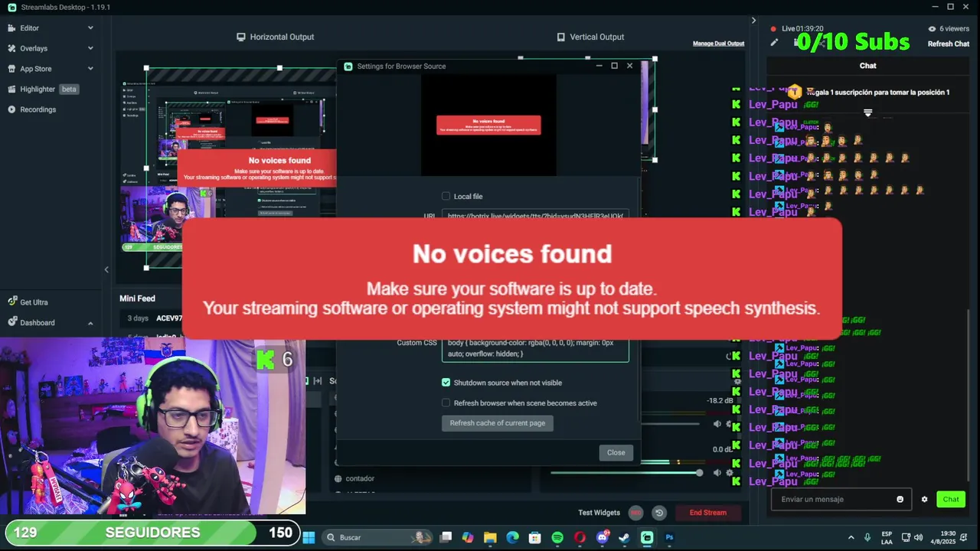Click End Stream
This screenshot has height=551, width=980.
pos(708,513)
